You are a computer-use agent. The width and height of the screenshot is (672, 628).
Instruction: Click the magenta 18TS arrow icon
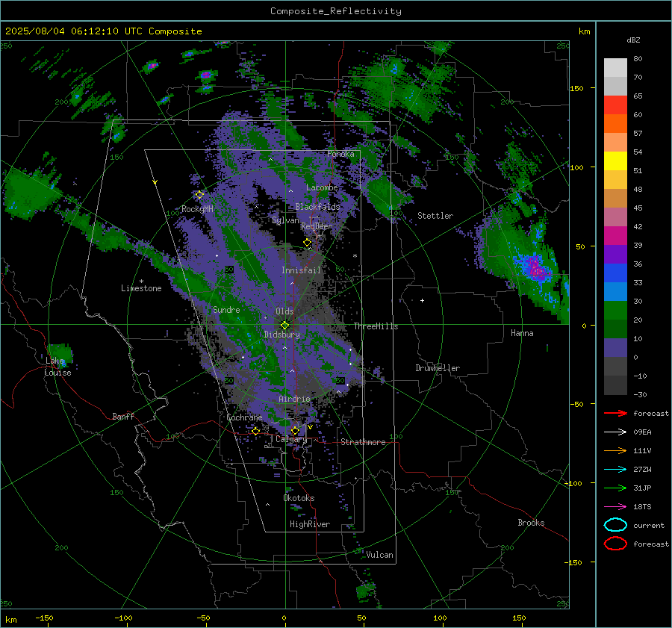tap(615, 507)
